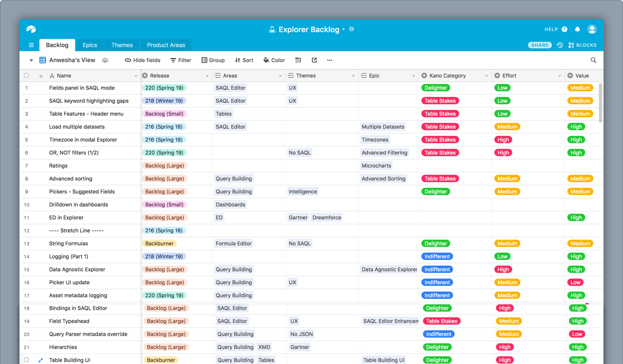Click the share view export icon
This screenshot has height=364, width=623.
pos(314,60)
